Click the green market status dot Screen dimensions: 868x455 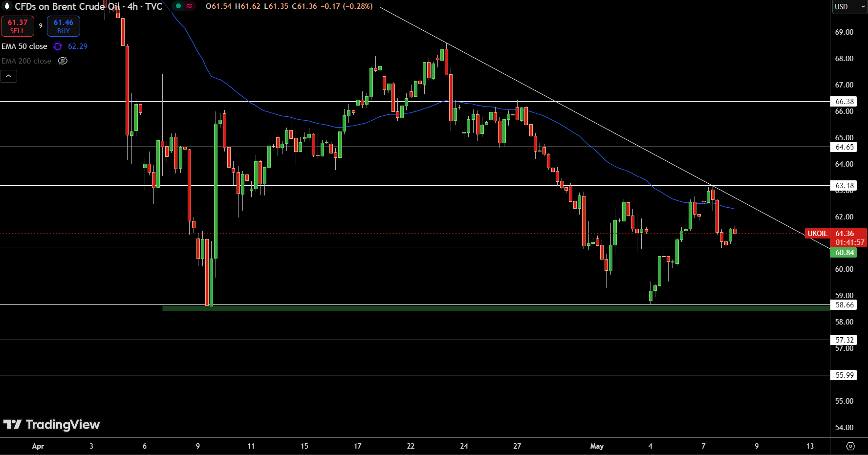pos(178,6)
